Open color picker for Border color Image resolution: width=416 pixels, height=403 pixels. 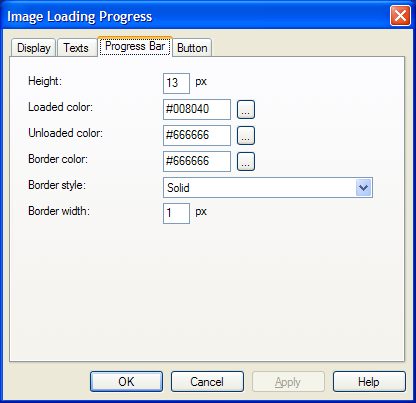tap(246, 161)
